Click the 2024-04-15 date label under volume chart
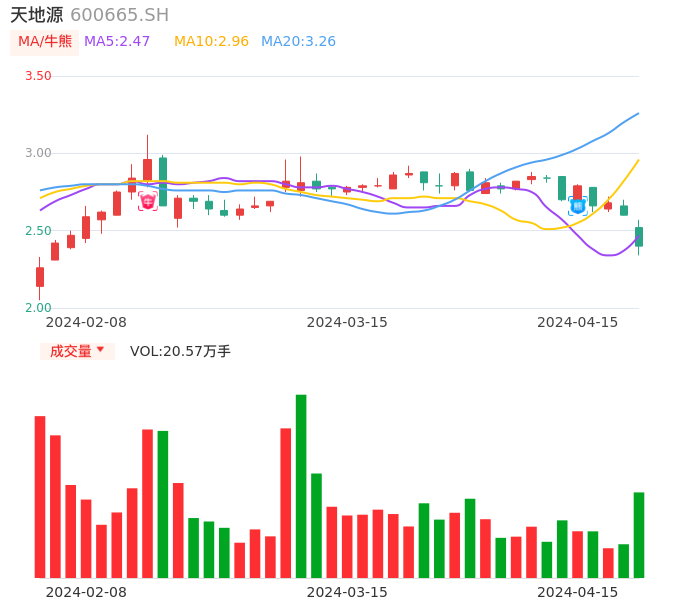The image size is (686, 606). point(578,592)
